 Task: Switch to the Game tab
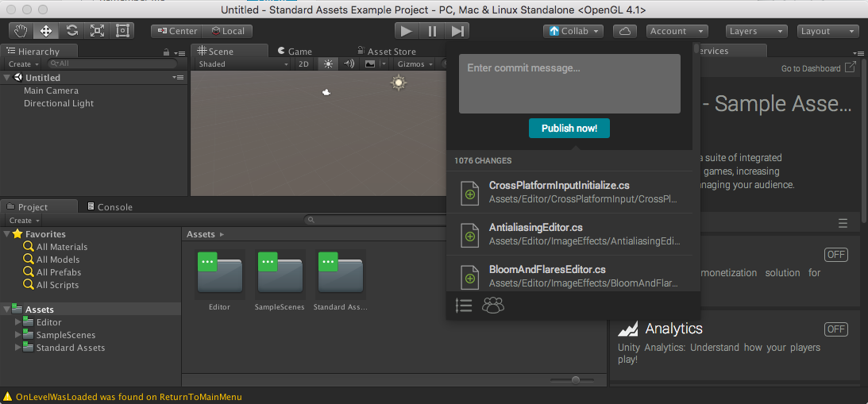point(295,52)
